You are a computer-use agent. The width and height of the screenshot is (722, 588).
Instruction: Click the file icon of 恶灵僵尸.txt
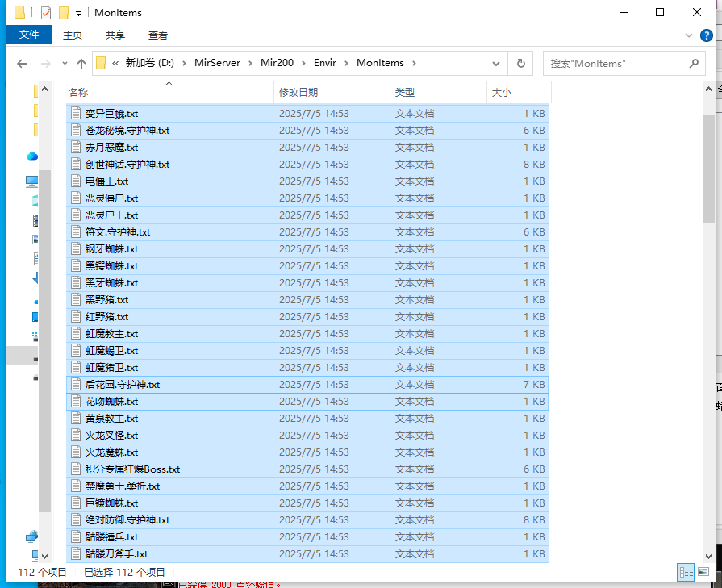pyautogui.click(x=76, y=198)
